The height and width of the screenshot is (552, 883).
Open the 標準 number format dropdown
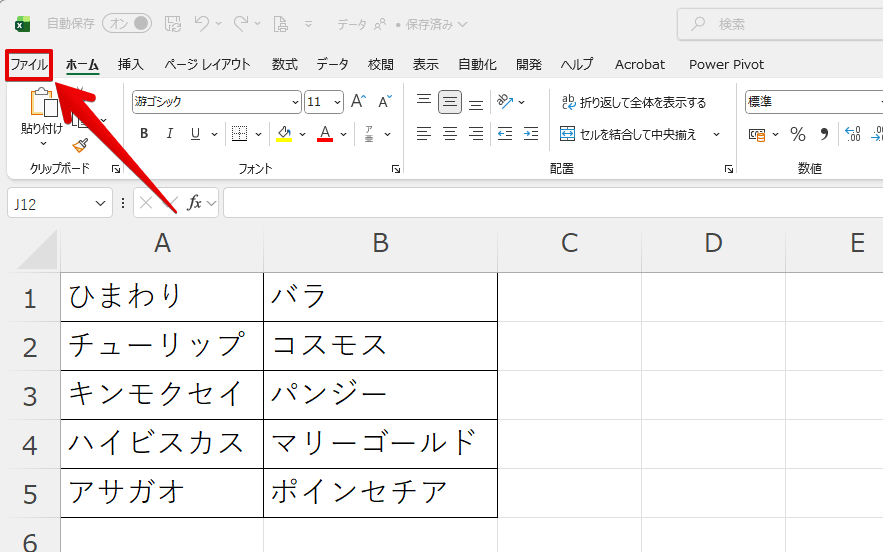814,102
